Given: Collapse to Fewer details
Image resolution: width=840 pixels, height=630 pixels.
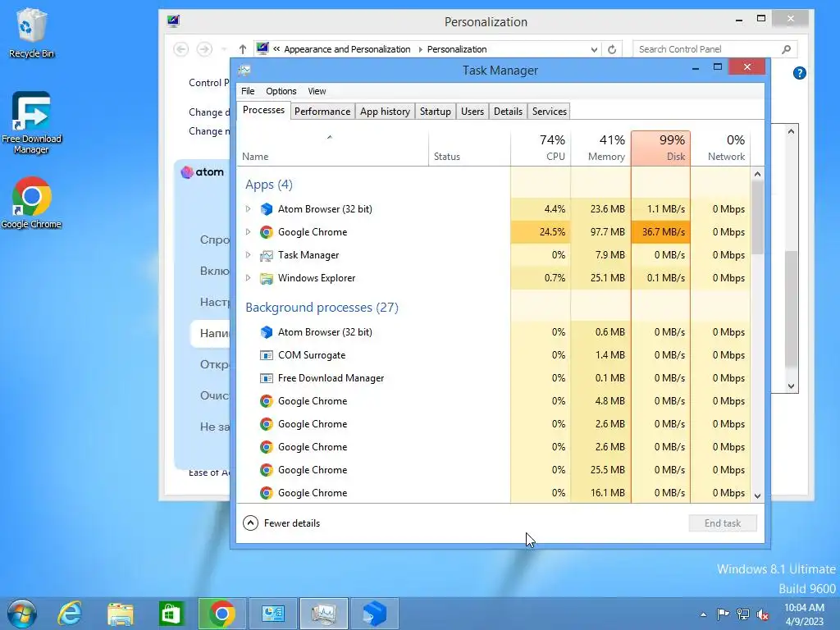Looking at the screenshot, I should 281,523.
